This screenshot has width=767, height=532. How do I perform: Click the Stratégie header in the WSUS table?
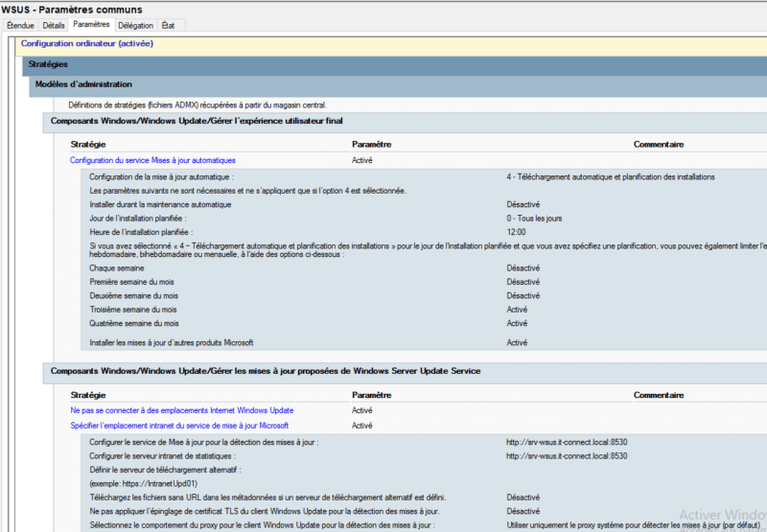88,394
